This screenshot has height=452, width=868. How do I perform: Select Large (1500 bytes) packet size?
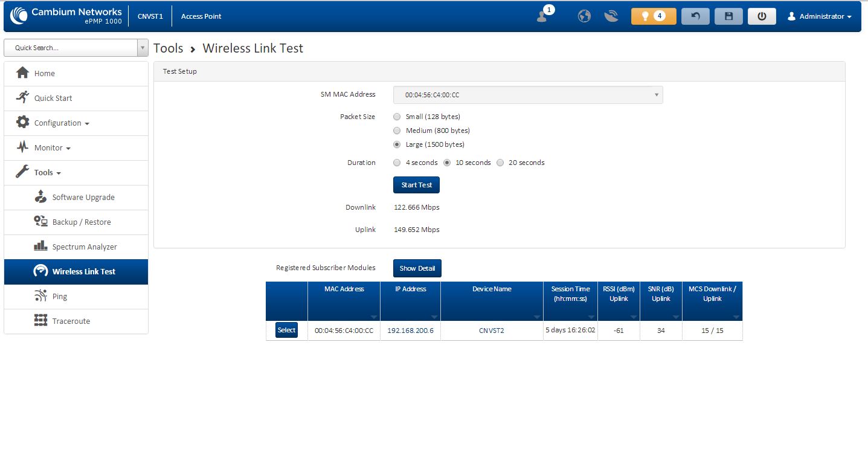(x=397, y=144)
